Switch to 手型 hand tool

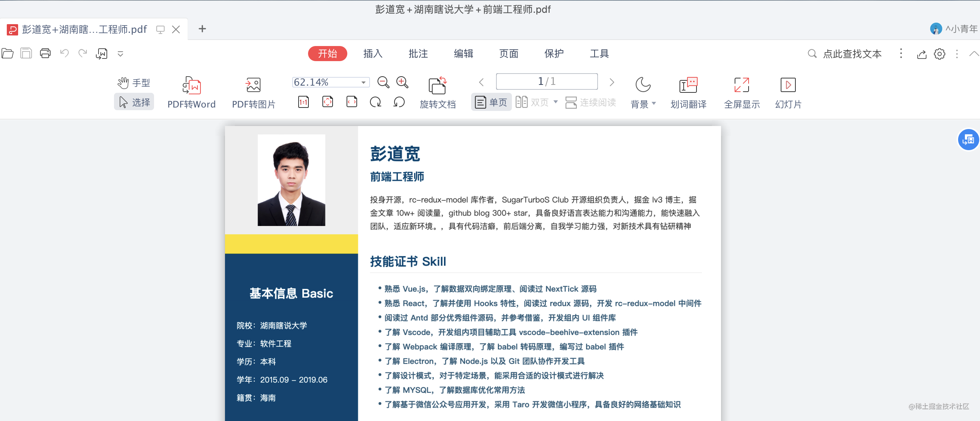[134, 83]
